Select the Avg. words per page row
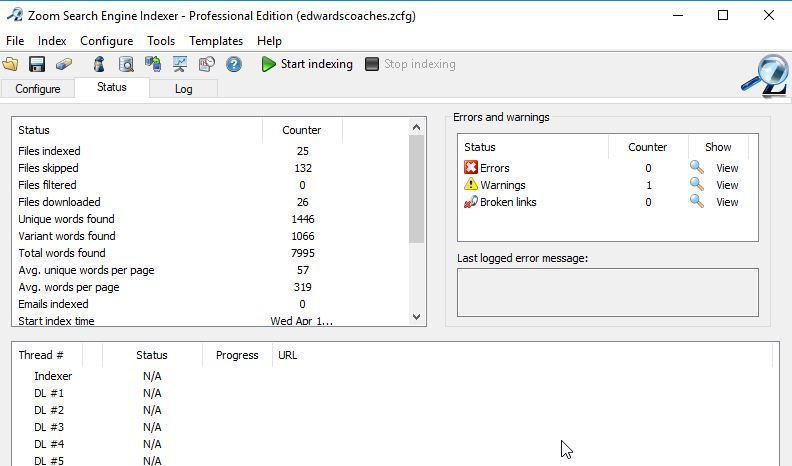This screenshot has height=466, width=792. point(212,287)
